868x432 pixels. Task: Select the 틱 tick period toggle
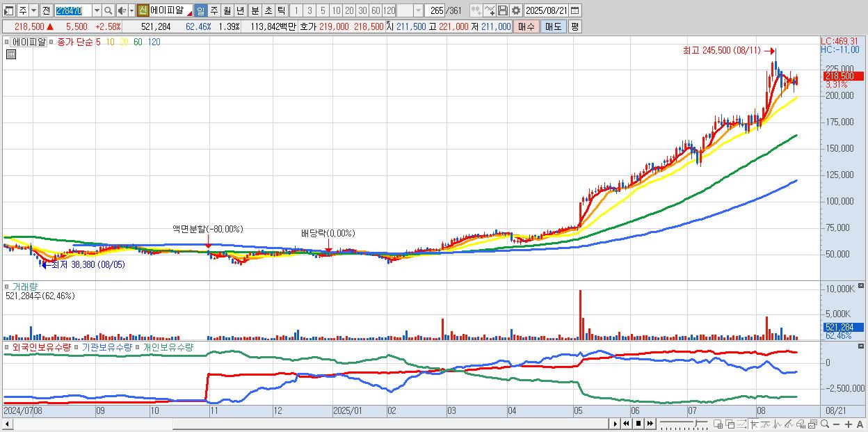[x=281, y=10]
